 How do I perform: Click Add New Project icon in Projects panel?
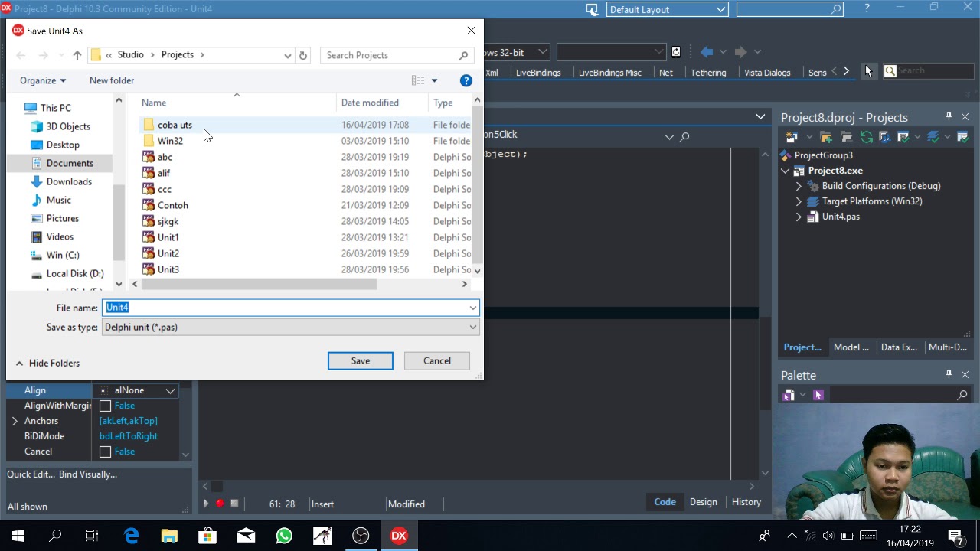[792, 137]
